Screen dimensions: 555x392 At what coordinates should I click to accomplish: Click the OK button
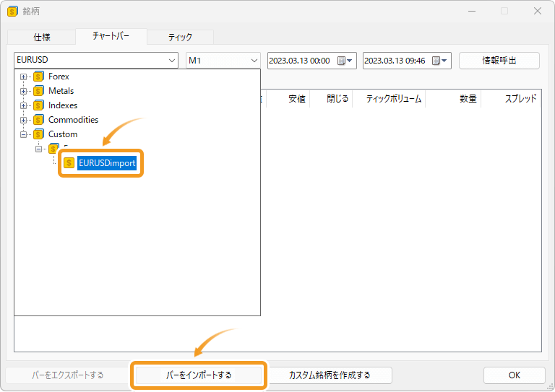(x=515, y=375)
